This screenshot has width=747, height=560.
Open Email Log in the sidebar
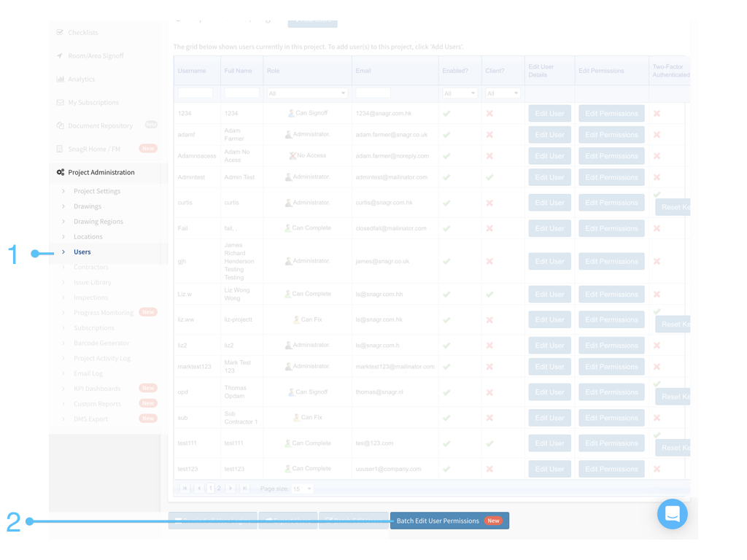click(x=88, y=373)
